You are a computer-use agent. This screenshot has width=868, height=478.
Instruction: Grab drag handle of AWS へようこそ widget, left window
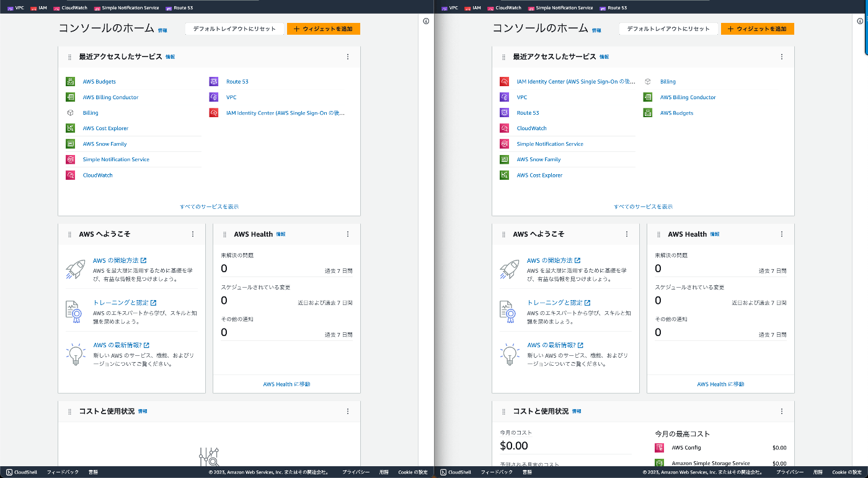point(70,234)
